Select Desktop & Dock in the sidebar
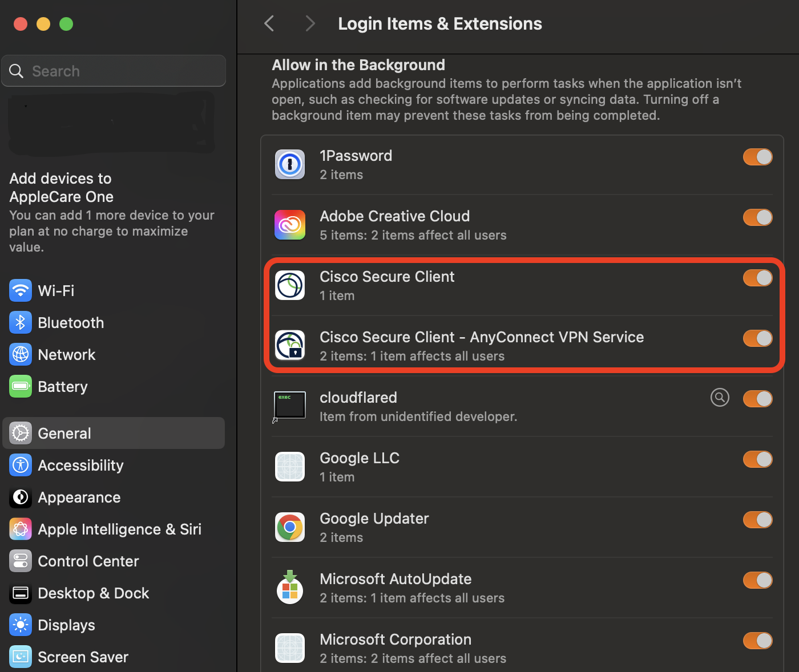The height and width of the screenshot is (672, 799). [114, 593]
